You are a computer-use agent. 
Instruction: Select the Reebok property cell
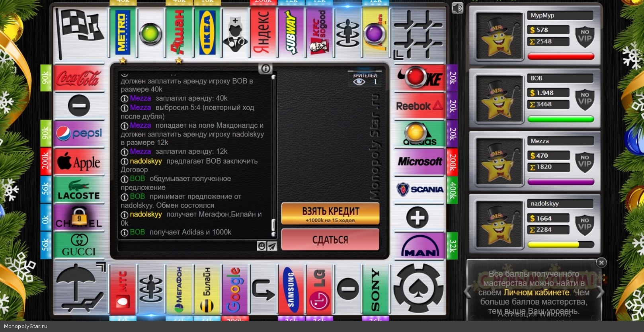(420, 106)
